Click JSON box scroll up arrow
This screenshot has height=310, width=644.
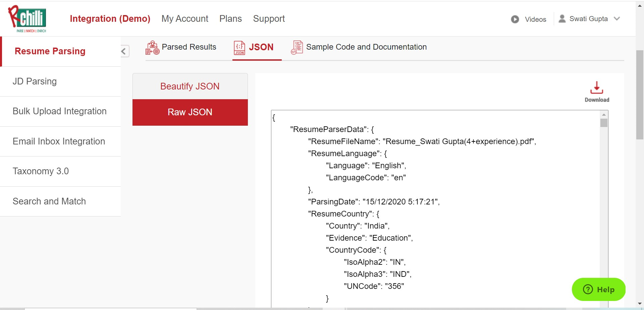click(604, 115)
